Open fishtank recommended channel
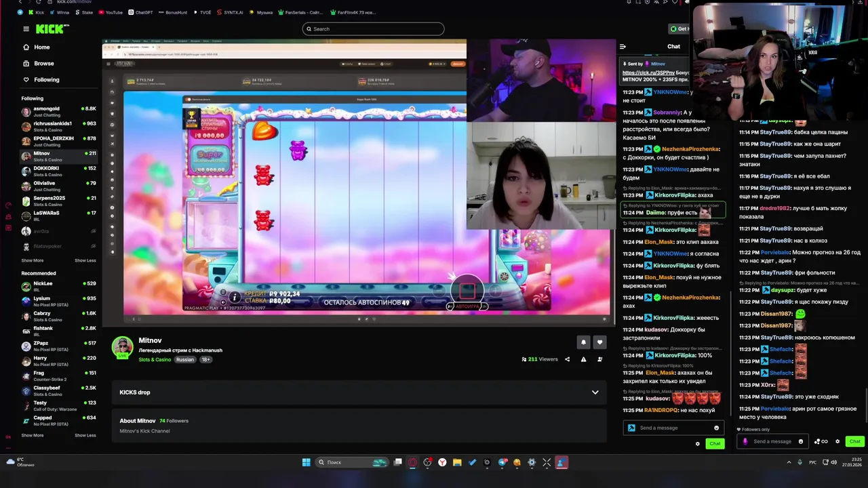The height and width of the screenshot is (488, 868). click(x=59, y=331)
